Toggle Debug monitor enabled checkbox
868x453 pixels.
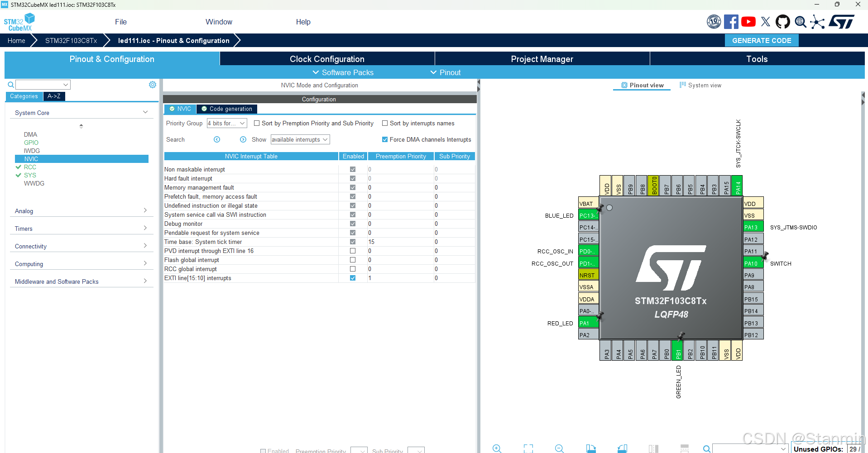pos(353,224)
